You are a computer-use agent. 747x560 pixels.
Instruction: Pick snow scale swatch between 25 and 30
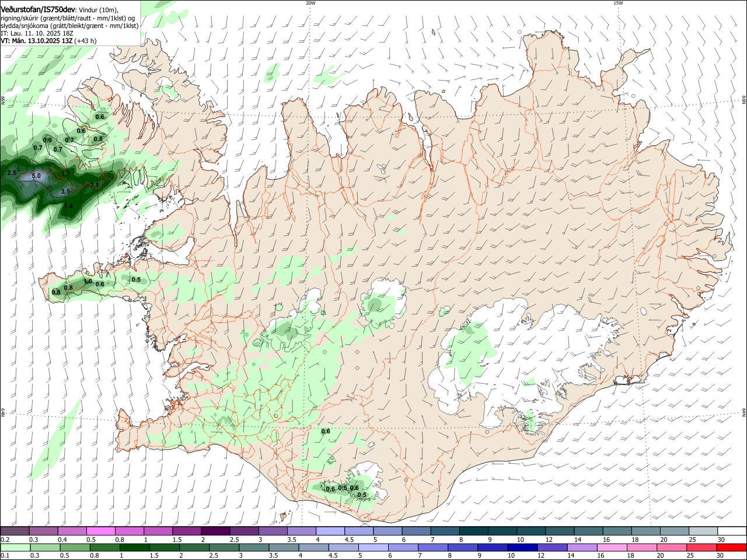click(x=703, y=531)
